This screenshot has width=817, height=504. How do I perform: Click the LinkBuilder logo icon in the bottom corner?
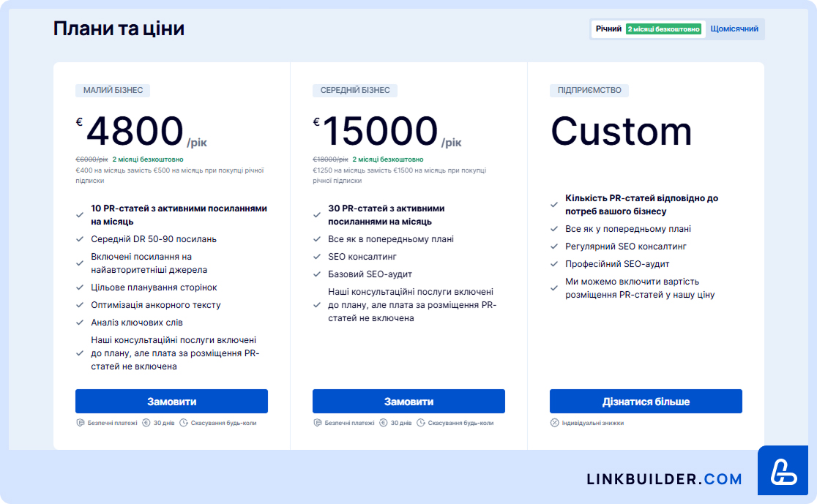[x=783, y=470]
